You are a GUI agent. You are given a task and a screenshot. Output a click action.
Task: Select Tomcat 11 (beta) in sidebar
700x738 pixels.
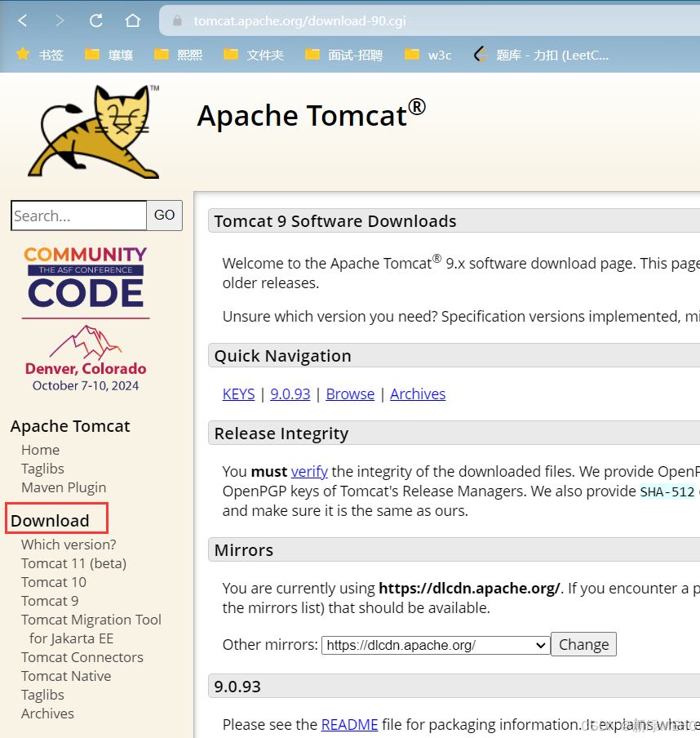(x=73, y=563)
